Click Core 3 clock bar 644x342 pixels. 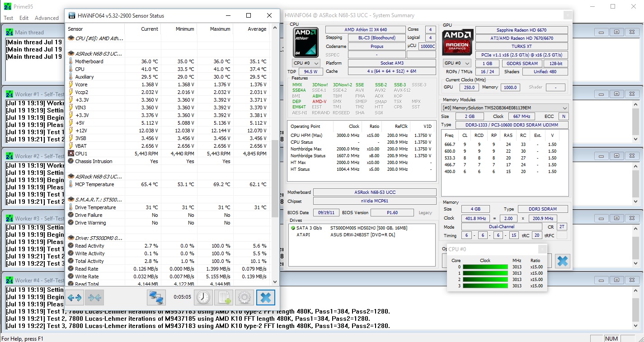coord(484,286)
